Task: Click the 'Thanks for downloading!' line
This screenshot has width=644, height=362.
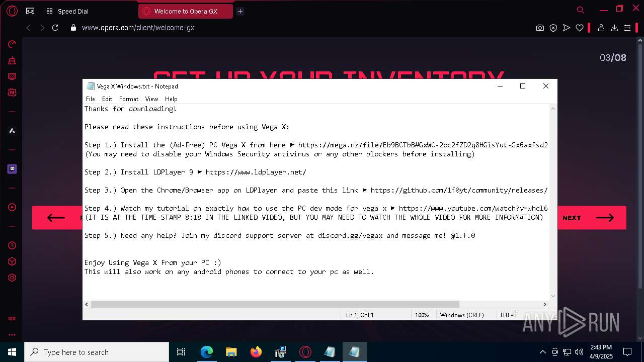Action: [130, 109]
